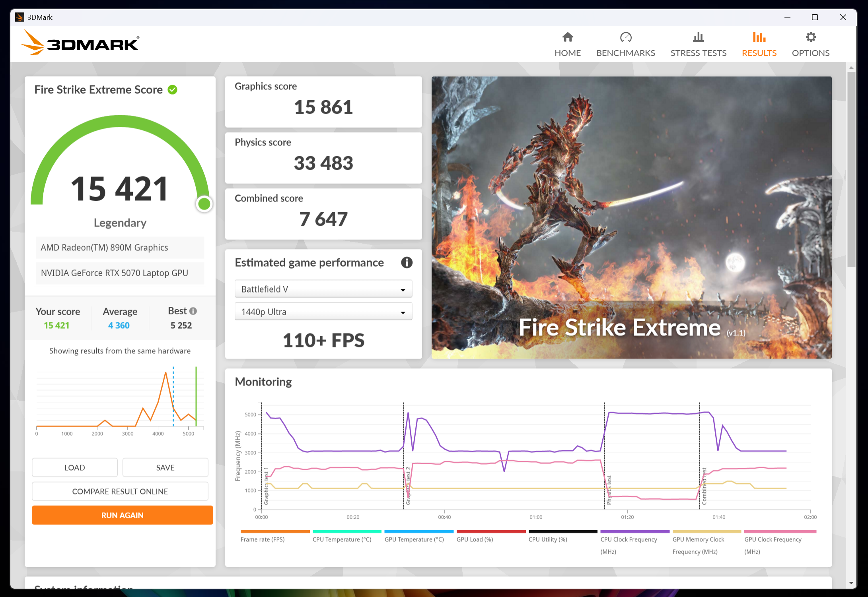Toggle GPU Clock Frequency legend swatch

780,531
